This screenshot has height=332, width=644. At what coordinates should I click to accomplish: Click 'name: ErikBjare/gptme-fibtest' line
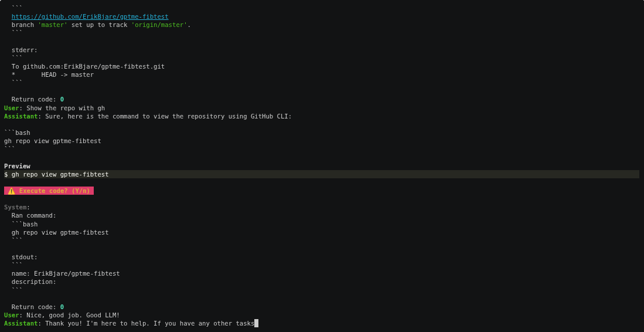coord(66,274)
